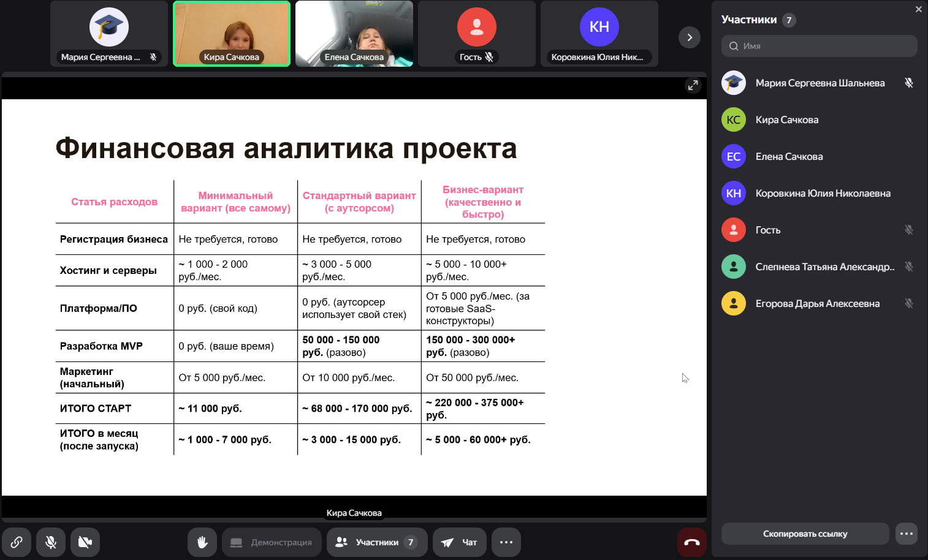Start screen sharing with Демонстрация button
Image resolution: width=928 pixels, height=560 pixels.
coord(272,542)
